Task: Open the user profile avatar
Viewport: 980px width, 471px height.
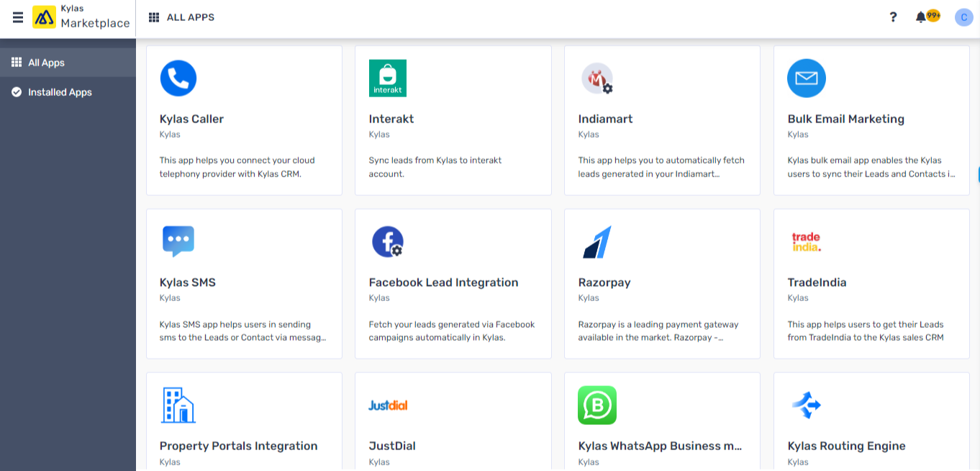Action: pyautogui.click(x=963, y=17)
